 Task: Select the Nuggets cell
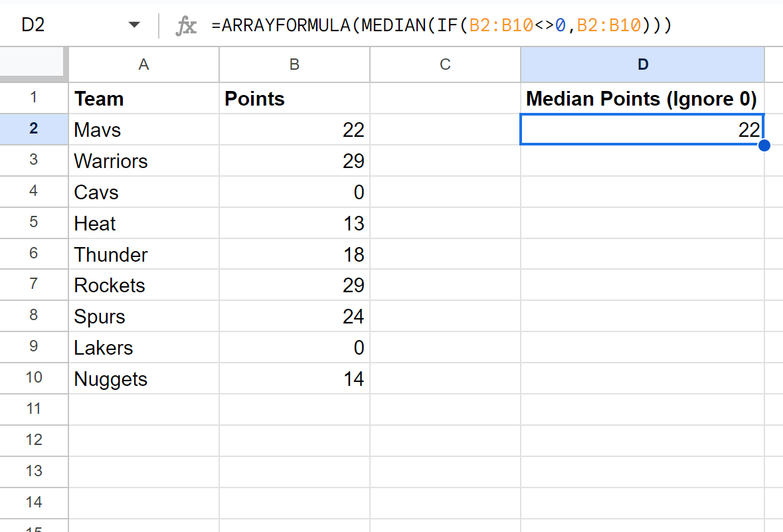144,378
